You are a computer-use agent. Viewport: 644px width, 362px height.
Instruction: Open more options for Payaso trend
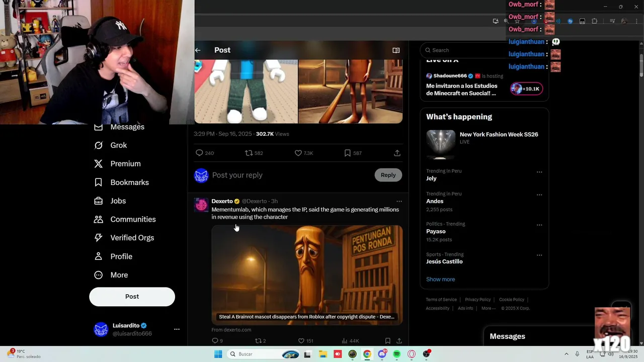click(x=539, y=225)
